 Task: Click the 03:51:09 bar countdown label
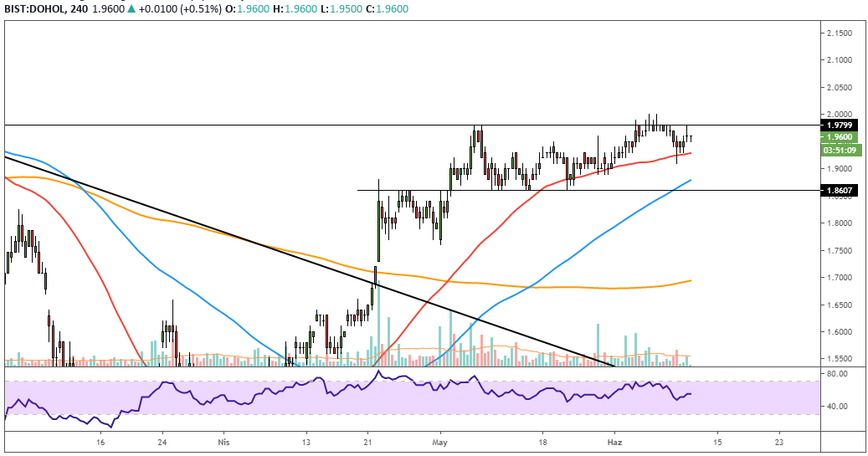click(x=840, y=150)
